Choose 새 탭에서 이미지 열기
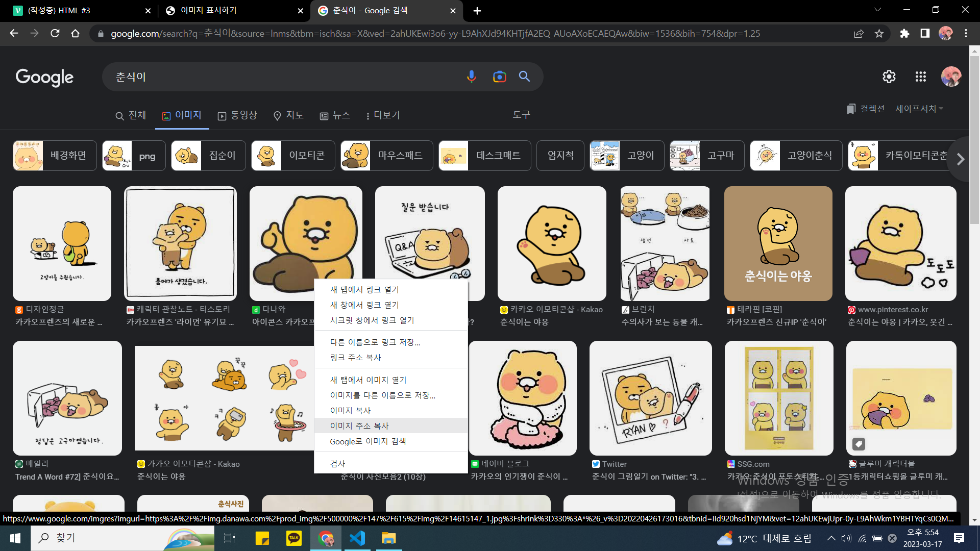The image size is (980, 551). click(368, 380)
